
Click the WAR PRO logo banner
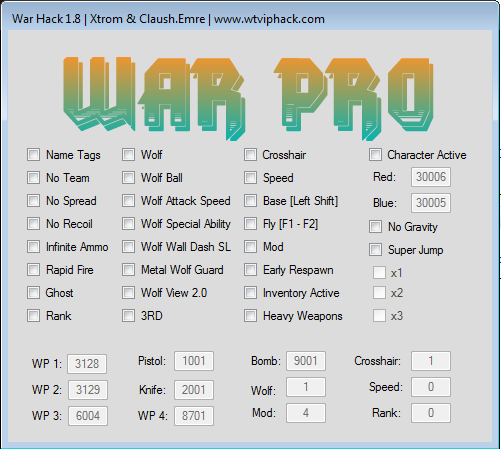pyautogui.click(x=248, y=98)
